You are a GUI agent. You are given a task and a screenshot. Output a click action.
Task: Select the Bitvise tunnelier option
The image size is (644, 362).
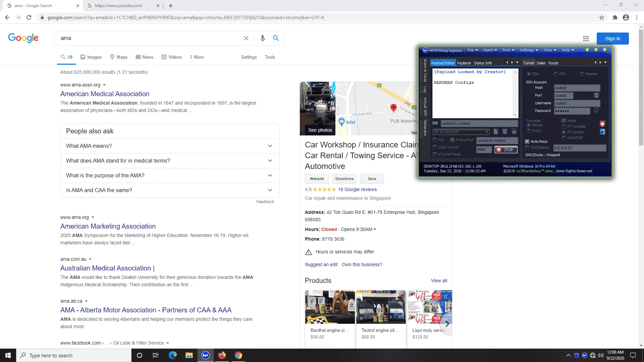pos(529,125)
